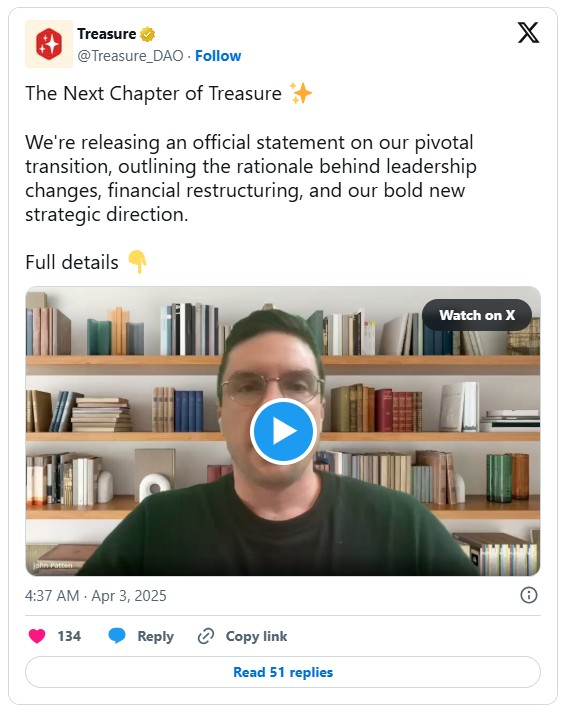Open the tweet timestamp 4:37 AM Apr 3, 2025
The image size is (565, 715).
click(x=96, y=596)
